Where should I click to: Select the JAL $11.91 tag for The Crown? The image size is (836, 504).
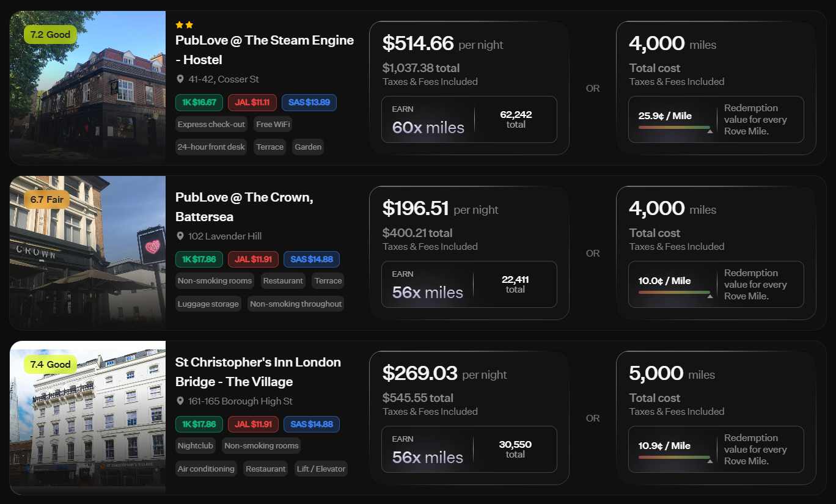click(253, 259)
